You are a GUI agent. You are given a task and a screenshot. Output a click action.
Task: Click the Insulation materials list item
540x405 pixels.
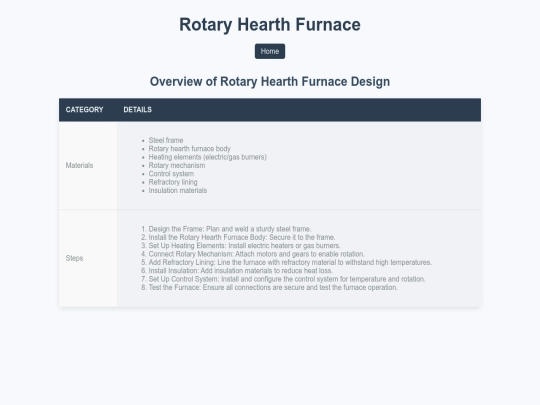178,190
